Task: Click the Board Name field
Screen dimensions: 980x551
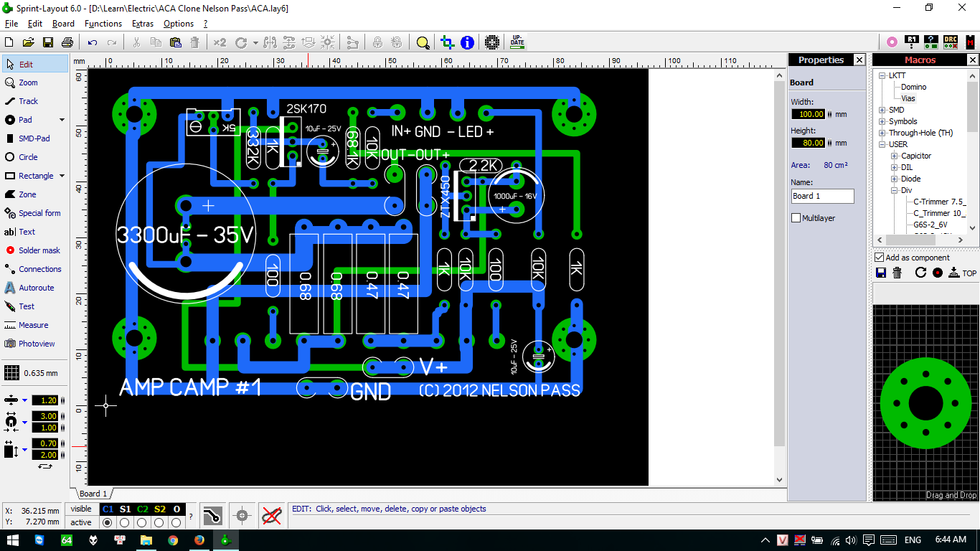Action: (x=823, y=196)
